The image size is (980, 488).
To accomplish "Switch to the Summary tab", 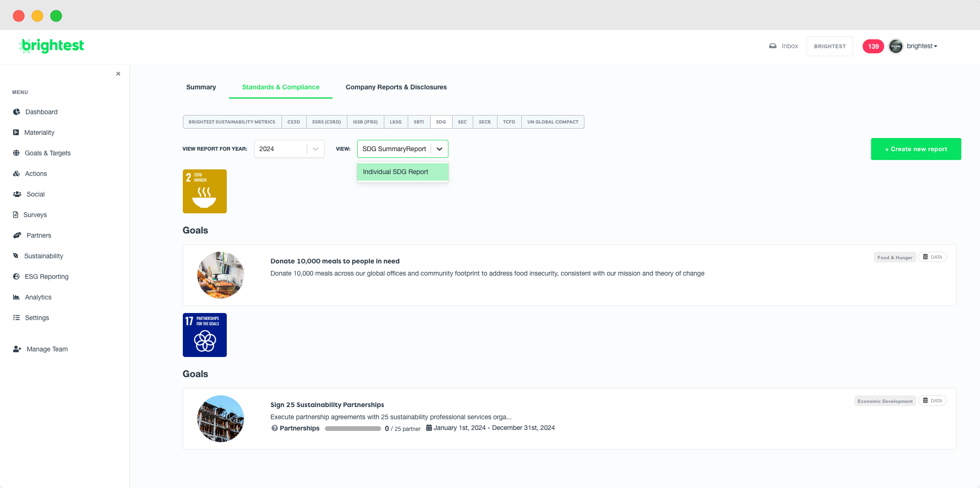I will click(x=201, y=87).
